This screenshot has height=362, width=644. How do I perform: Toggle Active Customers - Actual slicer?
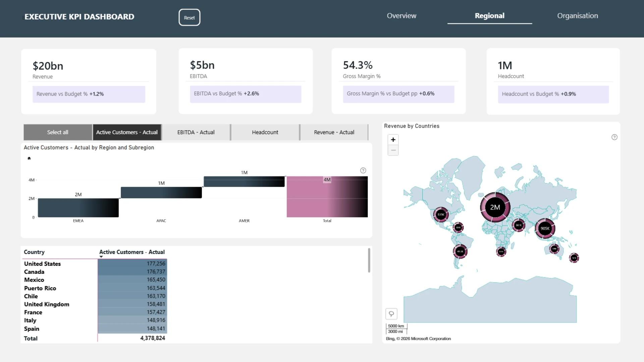(x=127, y=132)
